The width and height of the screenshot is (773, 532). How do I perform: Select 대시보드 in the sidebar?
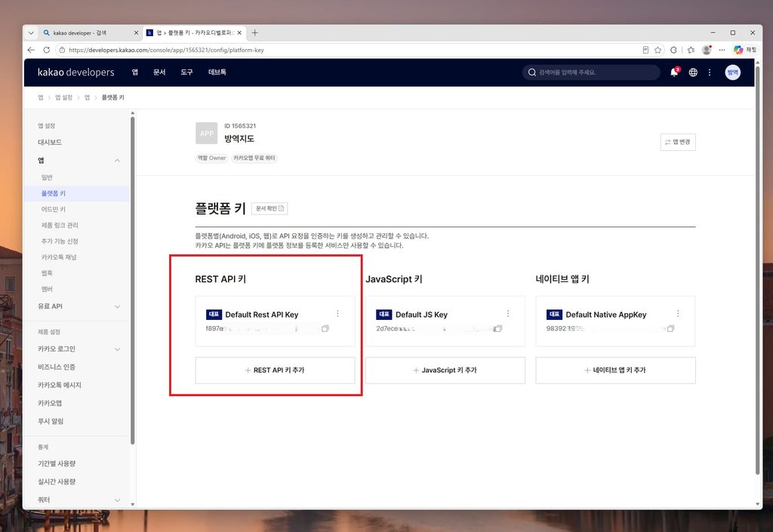[x=50, y=143]
